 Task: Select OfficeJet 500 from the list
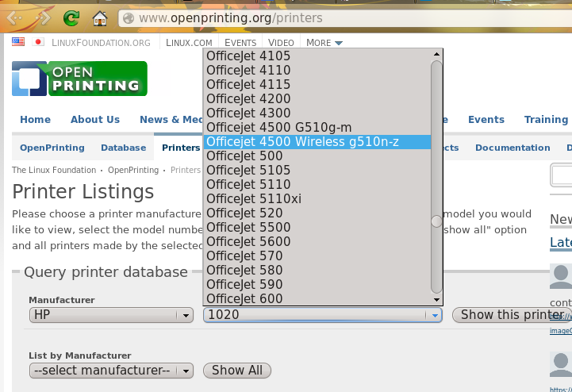pos(317,156)
